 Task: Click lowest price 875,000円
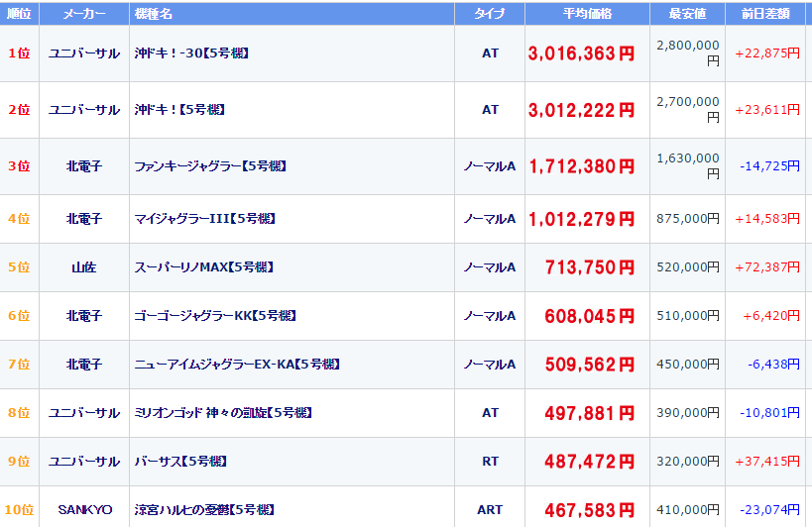click(688, 219)
